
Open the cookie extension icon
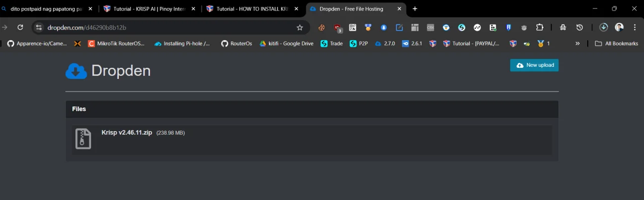321,28
